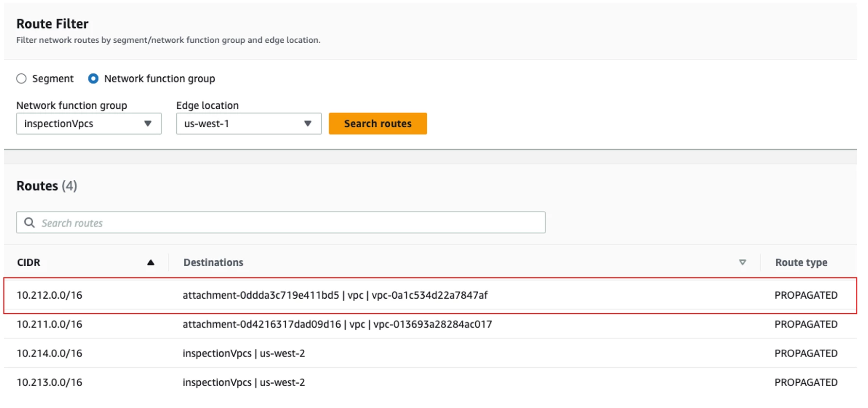Select the 10.214.0.0/16 CIDR cell
The image size is (868, 408).
point(50,354)
